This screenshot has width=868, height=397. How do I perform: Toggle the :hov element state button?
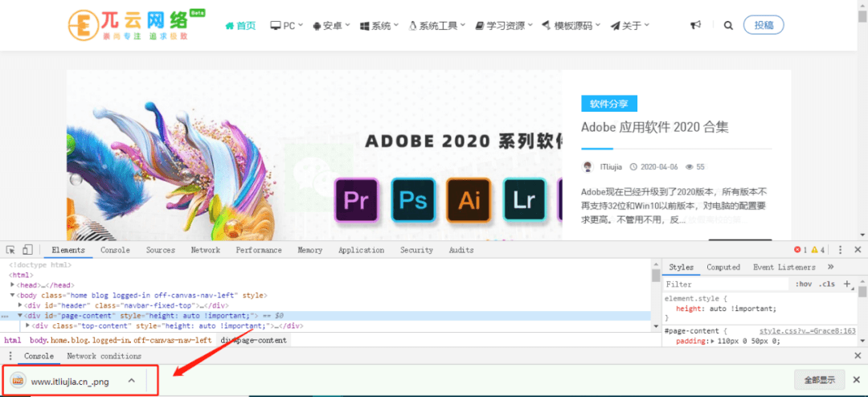803,284
